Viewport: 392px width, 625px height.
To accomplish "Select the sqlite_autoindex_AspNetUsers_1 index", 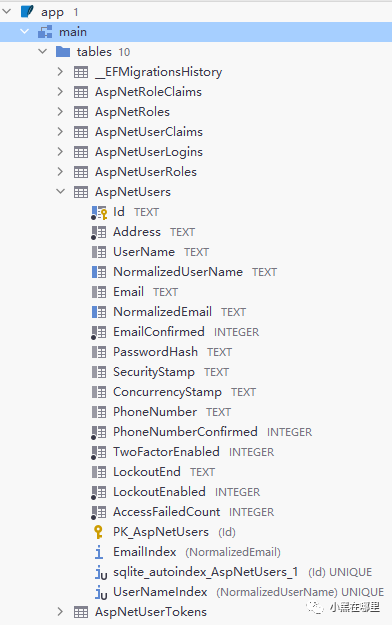I will tap(205, 572).
